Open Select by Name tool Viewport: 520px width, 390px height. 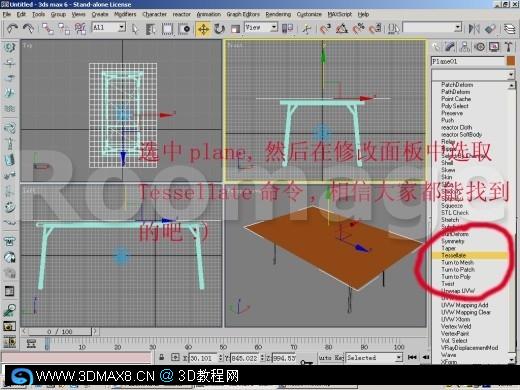(151, 29)
